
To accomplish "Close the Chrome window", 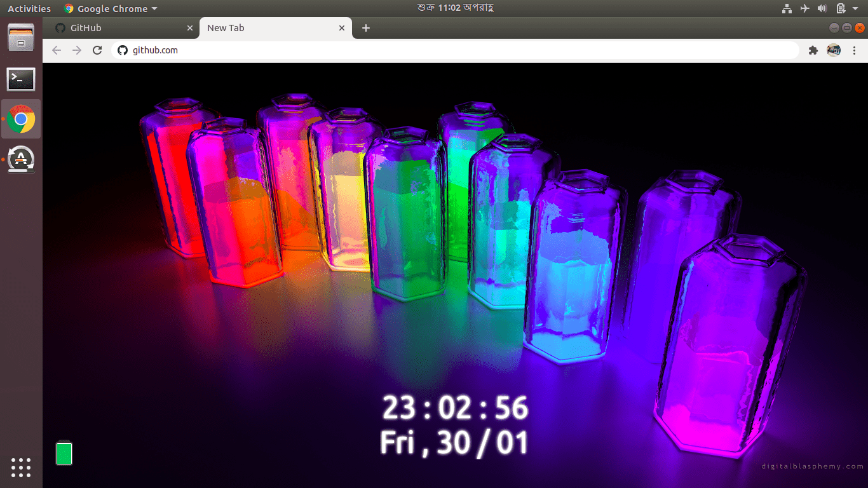I will tap(860, 28).
